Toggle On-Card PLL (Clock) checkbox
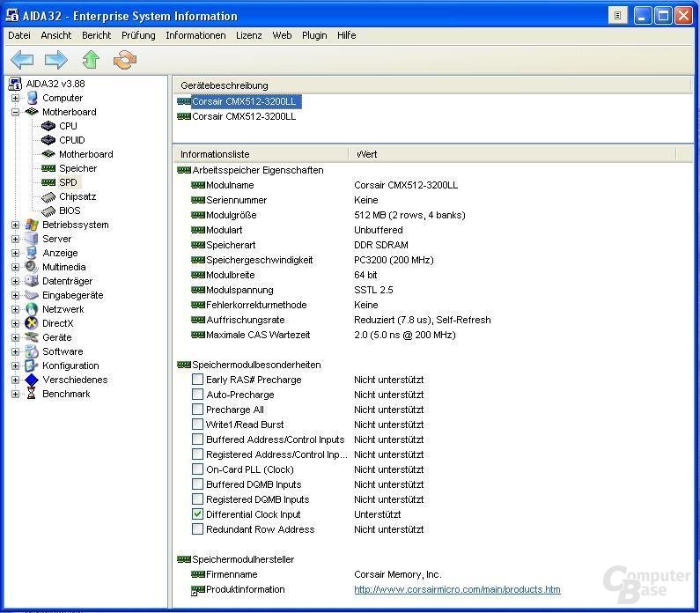 tap(197, 469)
